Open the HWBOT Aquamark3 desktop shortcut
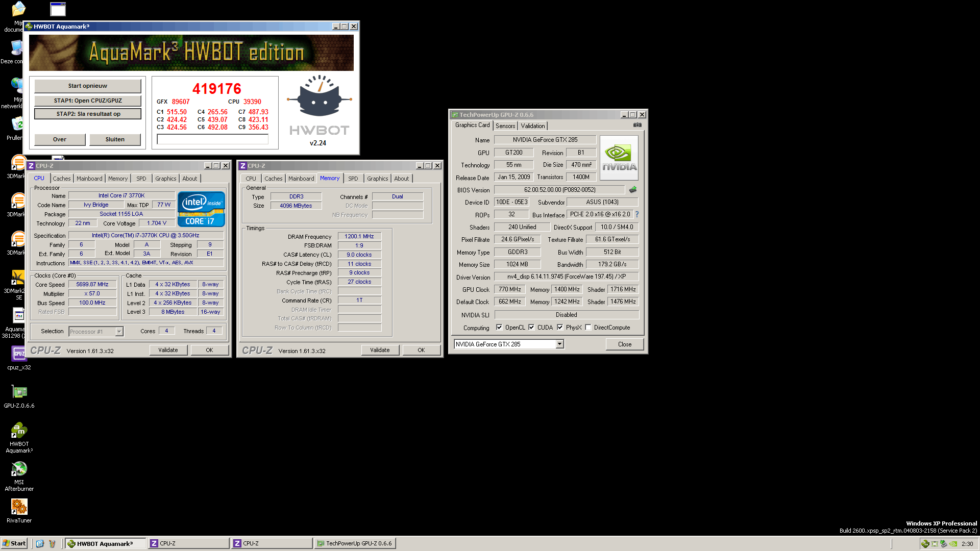The height and width of the screenshot is (551, 980). pos(19,431)
